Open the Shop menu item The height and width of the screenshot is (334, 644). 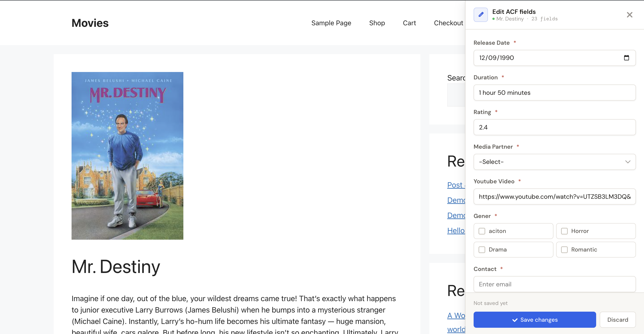coord(377,23)
